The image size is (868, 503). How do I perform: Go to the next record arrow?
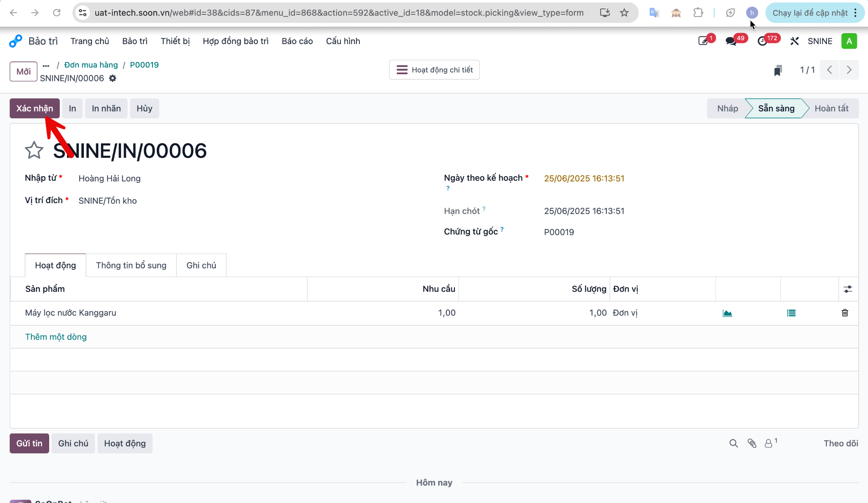(849, 70)
